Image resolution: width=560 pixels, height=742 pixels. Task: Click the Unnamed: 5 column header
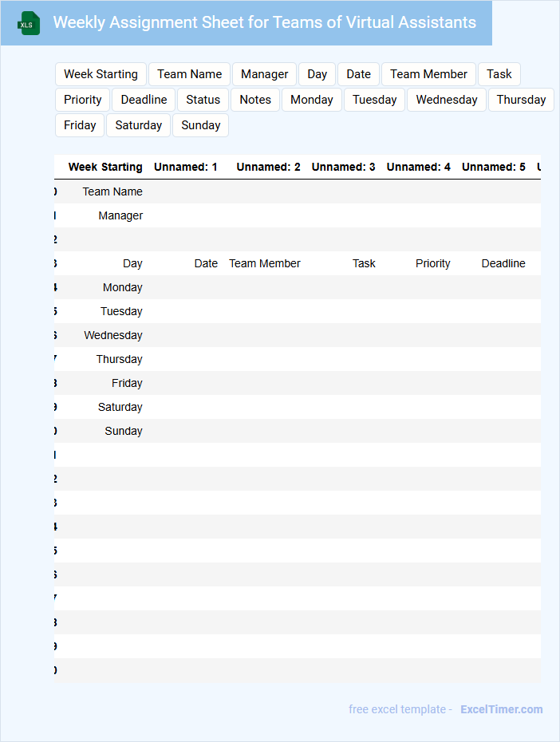pos(493,167)
